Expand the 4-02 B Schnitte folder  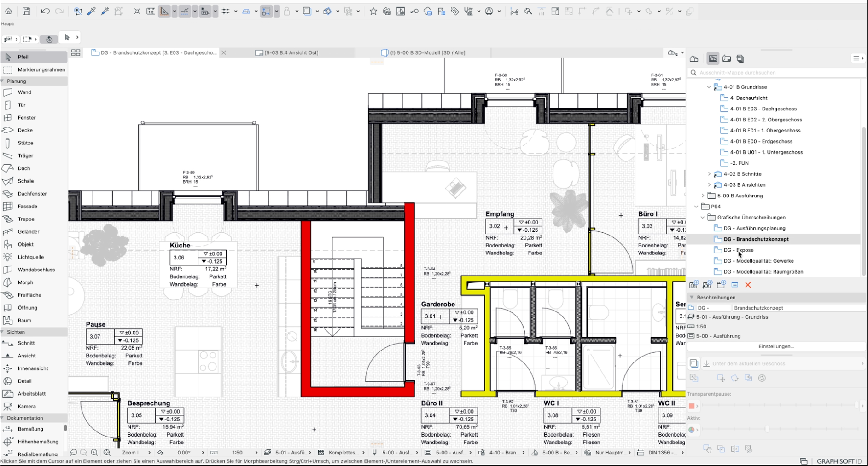tap(709, 174)
